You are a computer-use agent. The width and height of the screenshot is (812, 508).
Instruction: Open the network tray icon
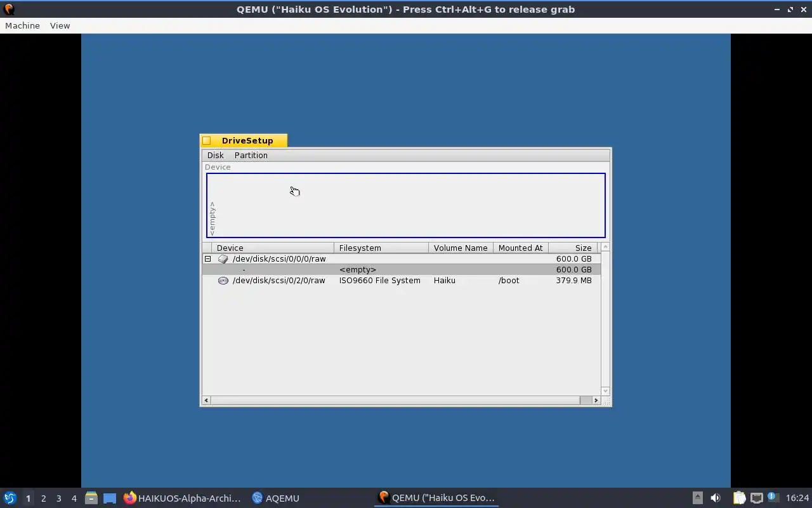(x=756, y=498)
